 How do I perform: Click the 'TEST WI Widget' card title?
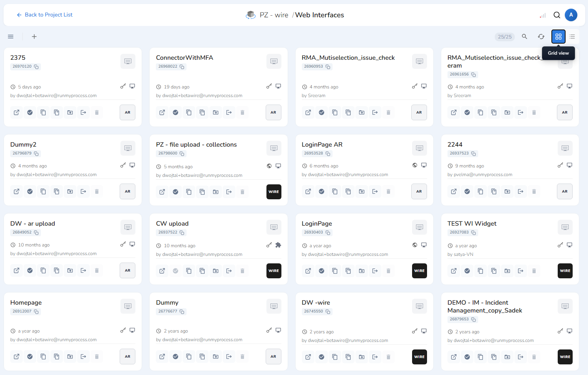472,224
